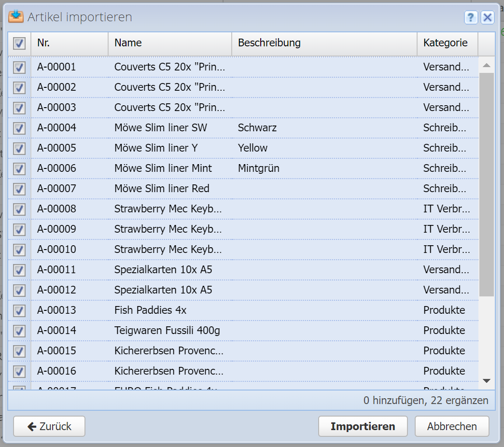Select the Mintgrün description cell
Viewport: 504px width, 447px height.
(x=259, y=168)
